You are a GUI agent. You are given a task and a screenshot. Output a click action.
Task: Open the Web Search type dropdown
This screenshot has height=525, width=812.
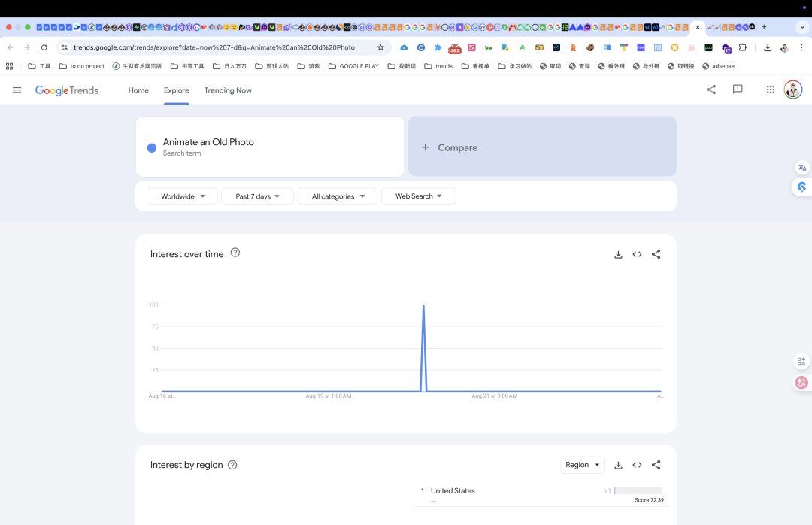click(x=419, y=196)
